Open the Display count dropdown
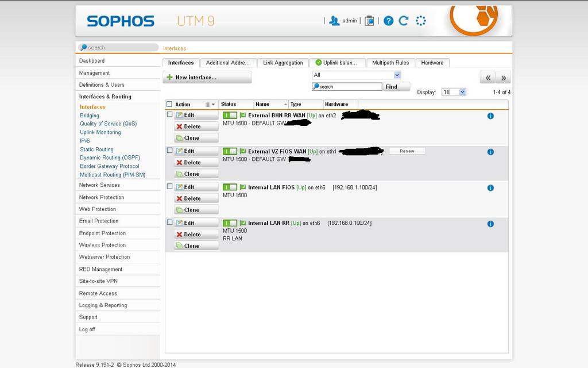Image resolution: width=588 pixels, height=368 pixels. coord(454,92)
